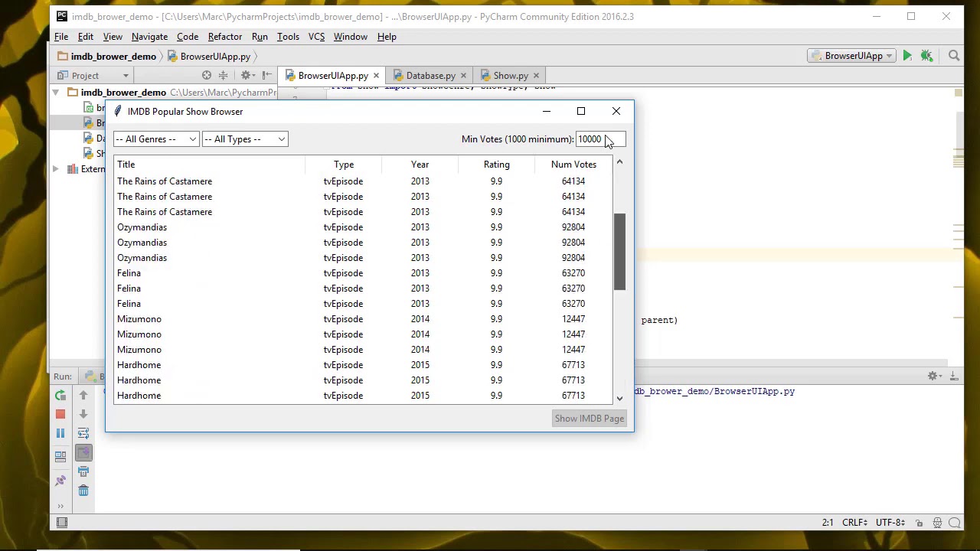Change line separator CRLF in status bar
This screenshot has height=551, width=980.
coord(854,523)
